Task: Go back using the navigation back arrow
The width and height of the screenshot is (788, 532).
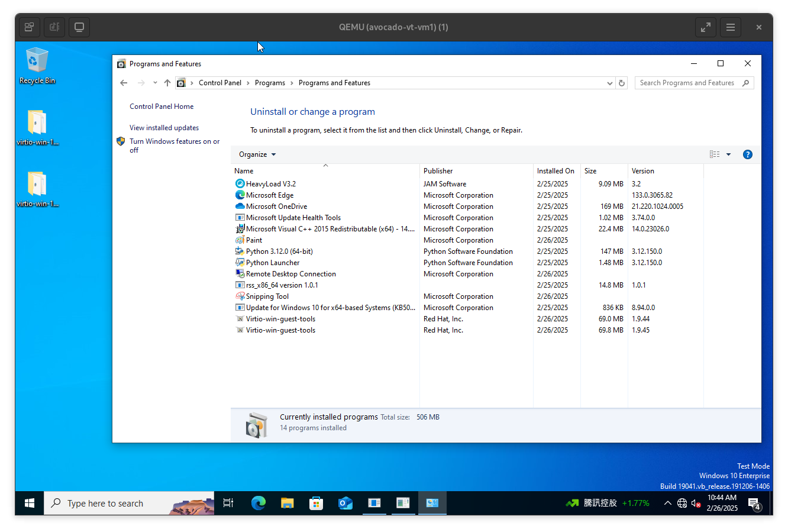Action: [124, 83]
